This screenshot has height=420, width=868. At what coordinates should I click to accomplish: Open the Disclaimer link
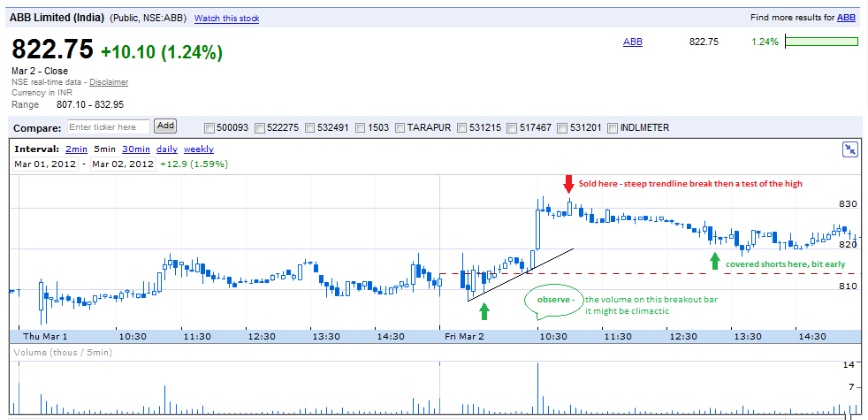[x=109, y=82]
